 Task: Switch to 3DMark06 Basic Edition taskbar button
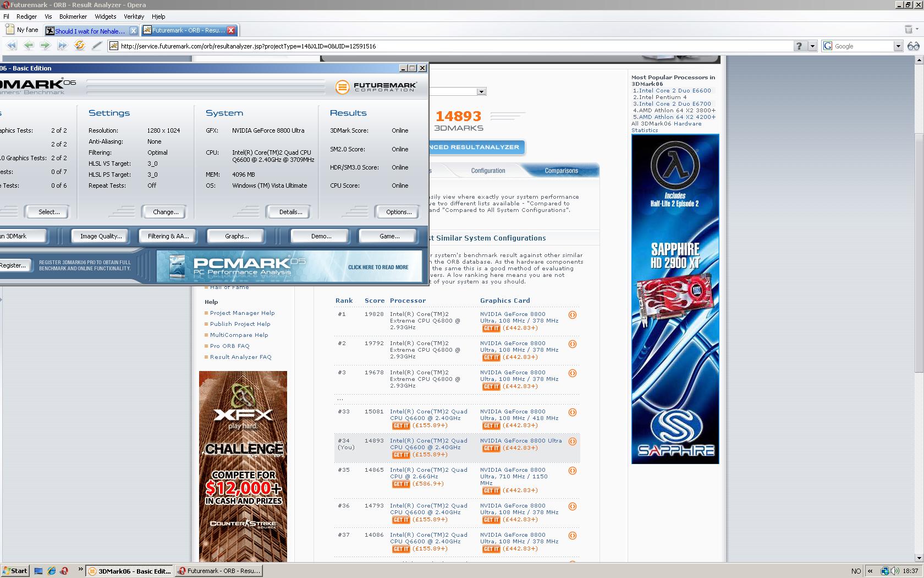pos(130,571)
